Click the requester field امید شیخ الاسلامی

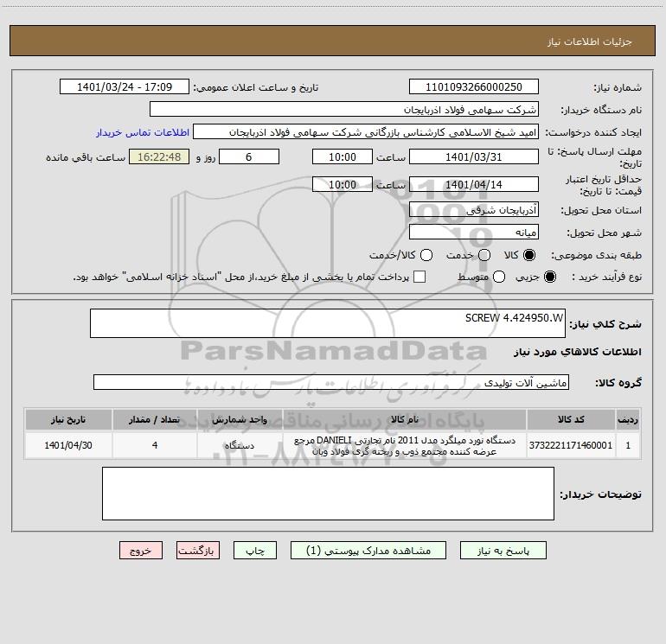366,132
